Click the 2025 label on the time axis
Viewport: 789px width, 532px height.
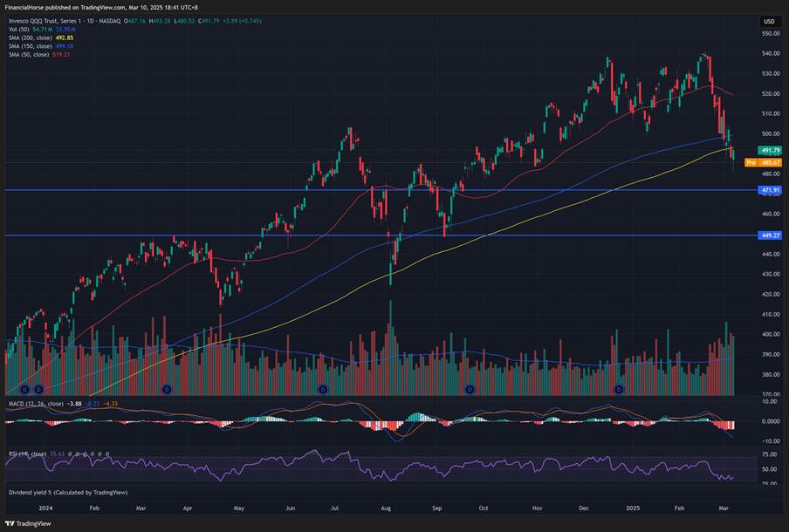click(x=633, y=508)
